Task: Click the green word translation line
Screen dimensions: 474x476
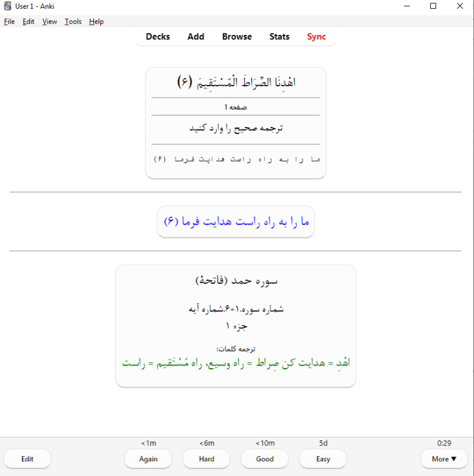Action: [236, 363]
